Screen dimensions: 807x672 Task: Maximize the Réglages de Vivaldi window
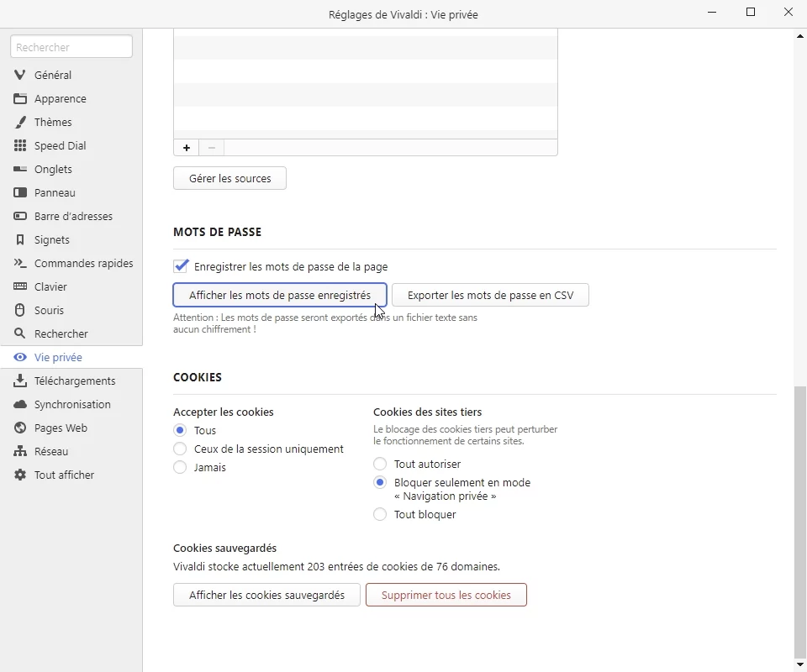tap(751, 12)
